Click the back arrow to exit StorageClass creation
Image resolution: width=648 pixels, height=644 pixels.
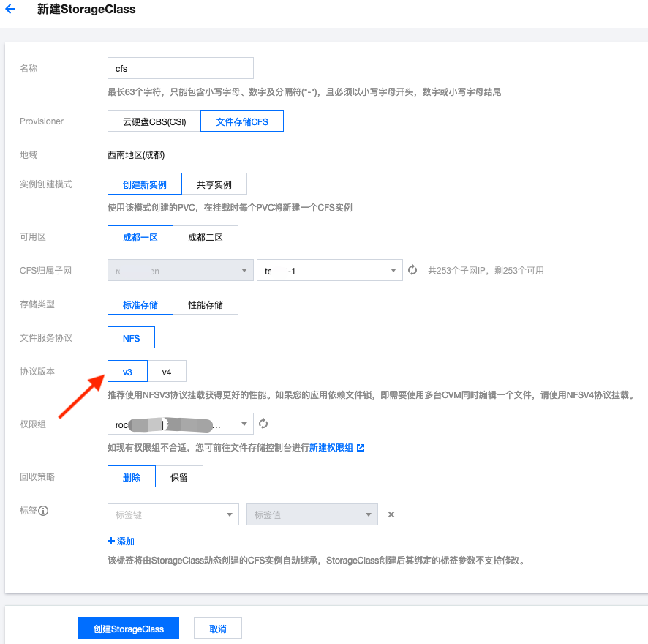click(10, 10)
